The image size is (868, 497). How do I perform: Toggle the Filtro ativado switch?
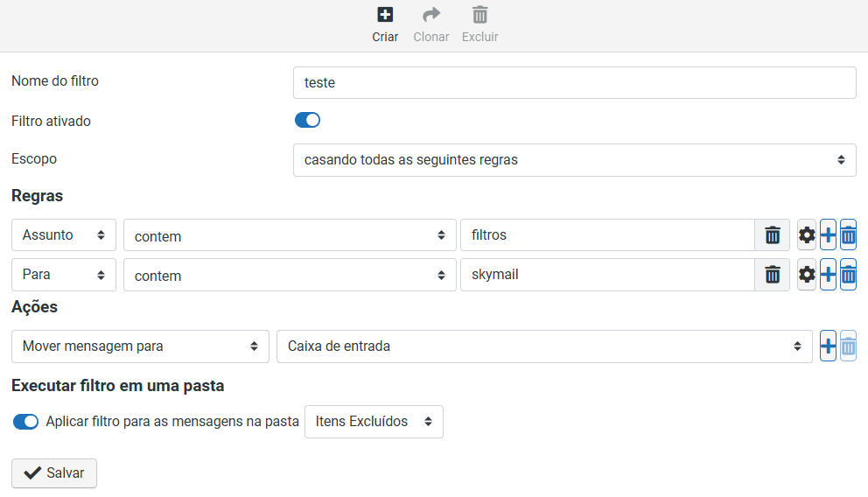[307, 120]
